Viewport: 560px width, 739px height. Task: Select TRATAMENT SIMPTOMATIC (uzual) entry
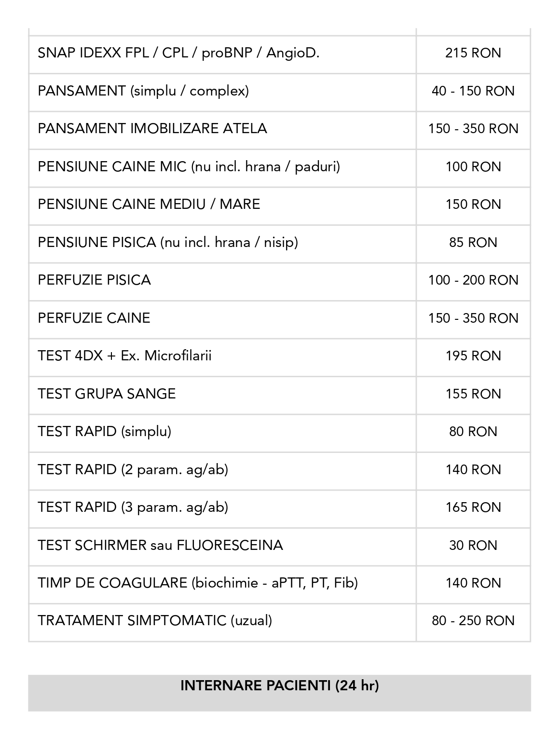point(155,621)
